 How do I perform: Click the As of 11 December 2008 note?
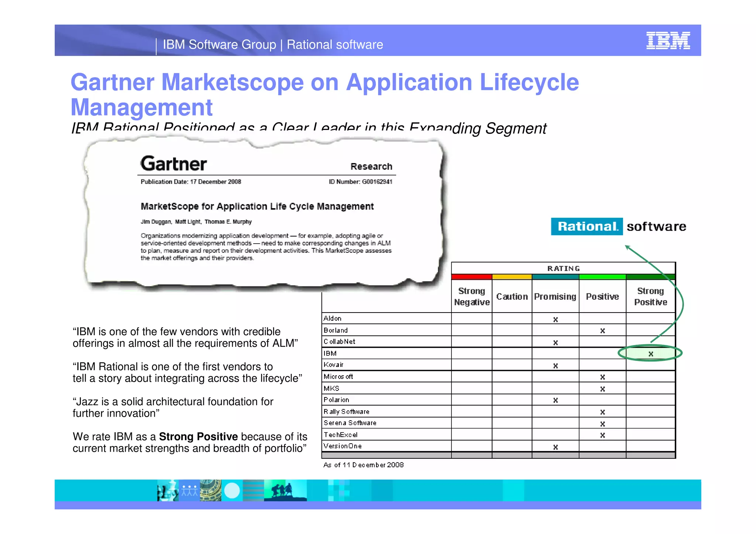point(363,465)
